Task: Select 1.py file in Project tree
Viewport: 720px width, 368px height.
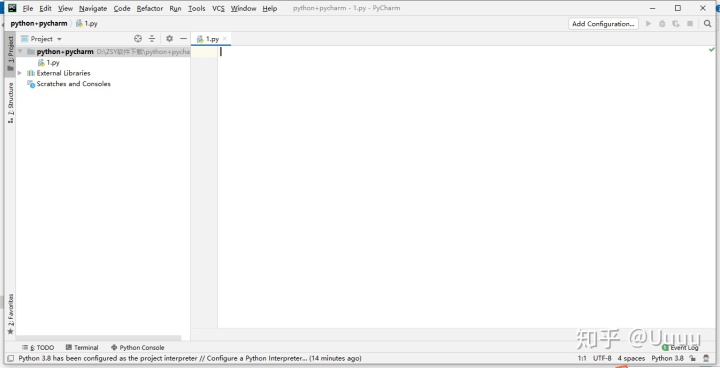Action: point(49,62)
